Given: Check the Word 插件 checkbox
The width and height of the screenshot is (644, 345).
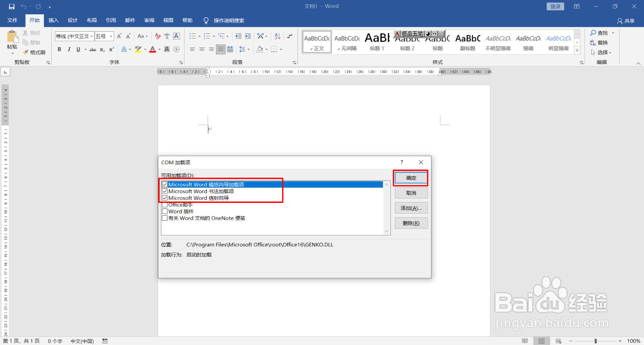Looking at the screenshot, I should pyautogui.click(x=165, y=211).
